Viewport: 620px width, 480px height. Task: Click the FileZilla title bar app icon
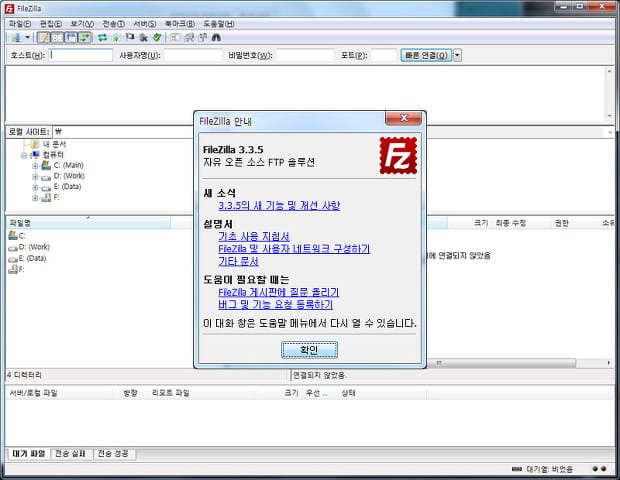9,8
